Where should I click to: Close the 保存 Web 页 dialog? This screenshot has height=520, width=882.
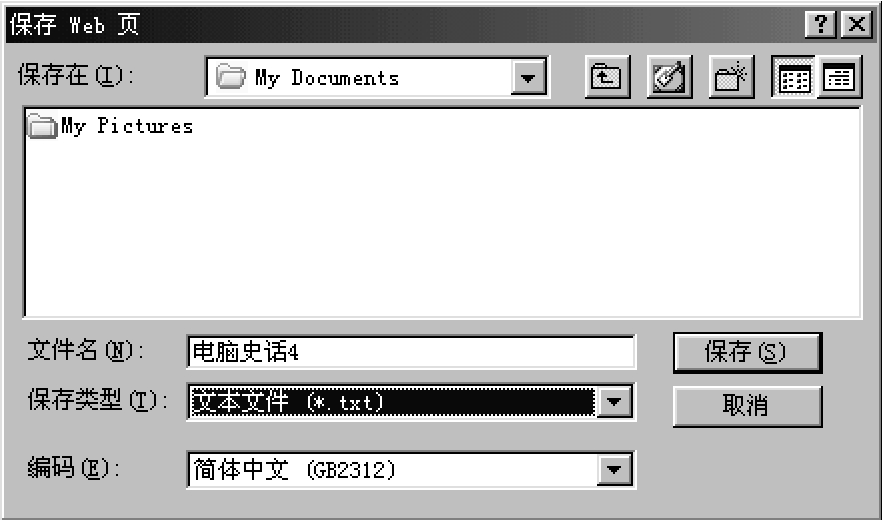[x=856, y=25]
